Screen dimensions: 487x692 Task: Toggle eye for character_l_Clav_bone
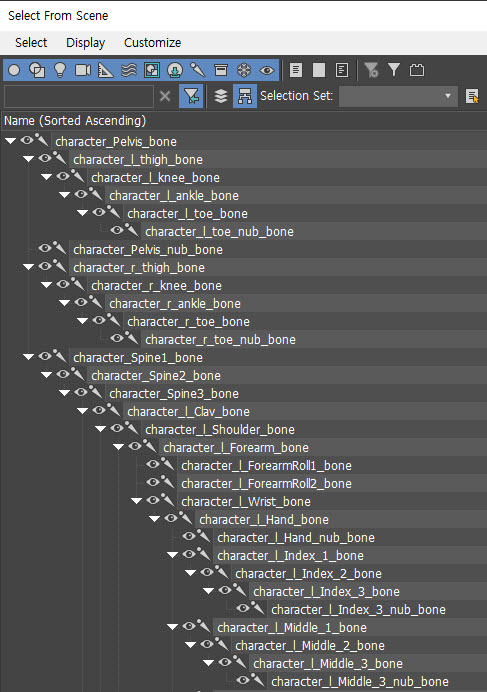tap(99, 410)
